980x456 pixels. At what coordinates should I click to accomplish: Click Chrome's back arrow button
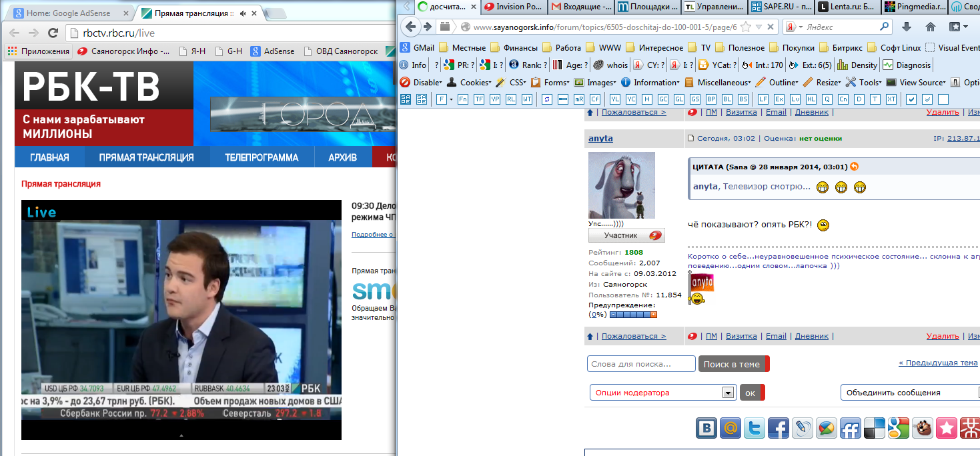pos(14,33)
